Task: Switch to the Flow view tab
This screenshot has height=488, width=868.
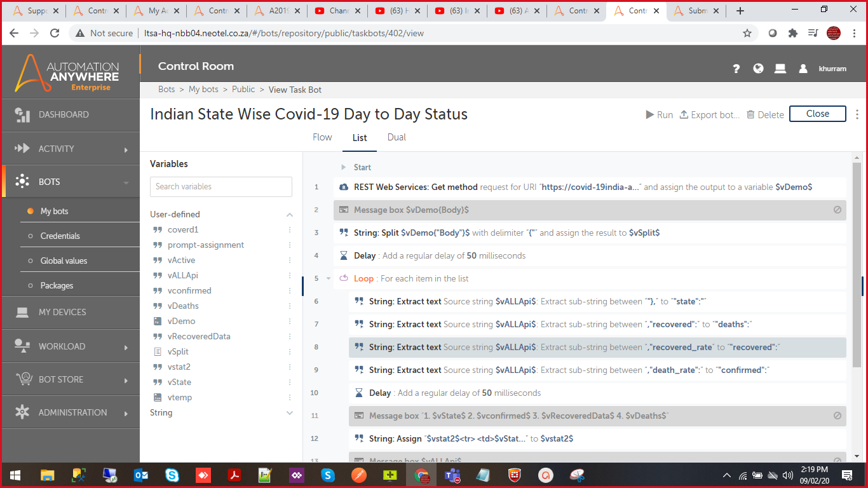Action: coord(322,137)
